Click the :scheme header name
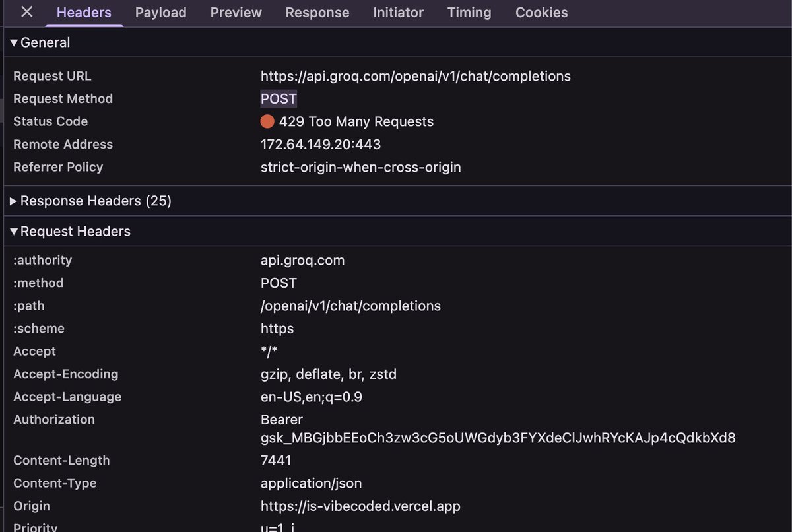This screenshot has width=792, height=532. 39,328
